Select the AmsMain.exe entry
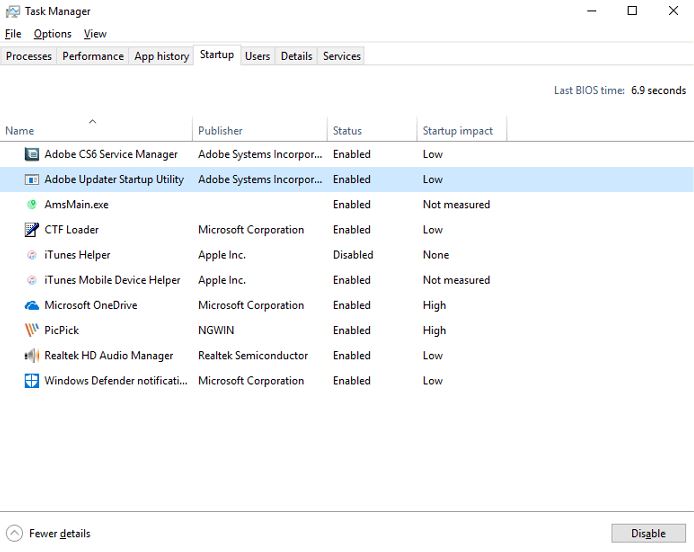This screenshot has height=552, width=694. pyautogui.click(x=77, y=205)
